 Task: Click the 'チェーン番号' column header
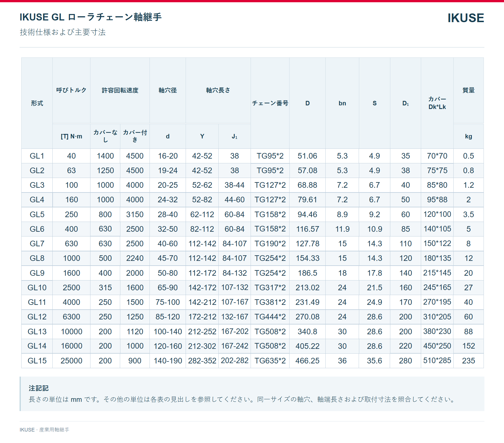270,103
